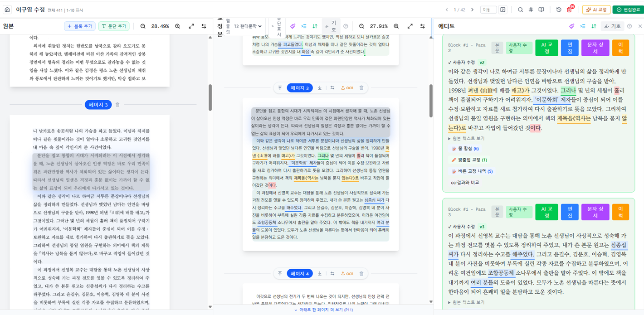Viewport: 644px width, 315px height.
Task: Click the green 편집완료 button
Action: (628, 10)
